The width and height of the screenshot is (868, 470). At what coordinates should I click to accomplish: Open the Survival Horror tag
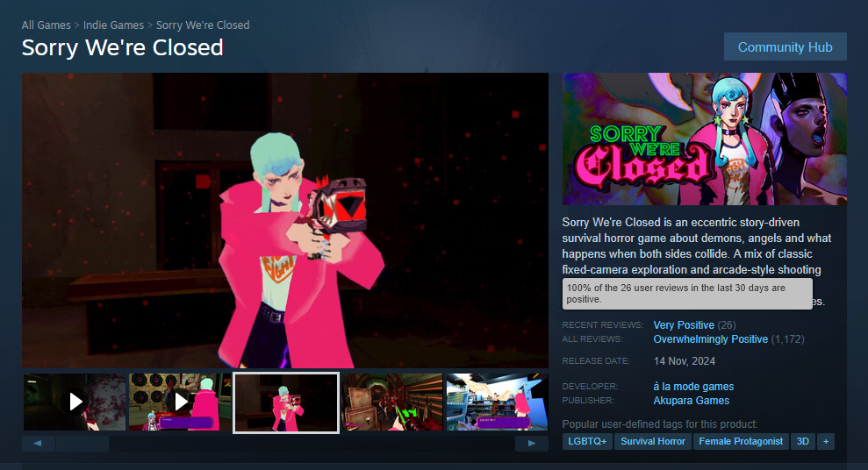point(653,441)
